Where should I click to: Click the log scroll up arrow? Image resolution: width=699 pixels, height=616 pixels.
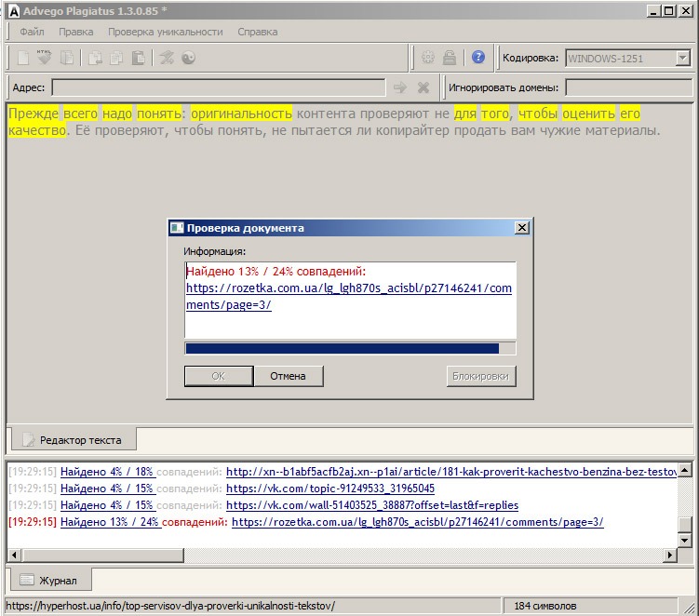(685, 469)
